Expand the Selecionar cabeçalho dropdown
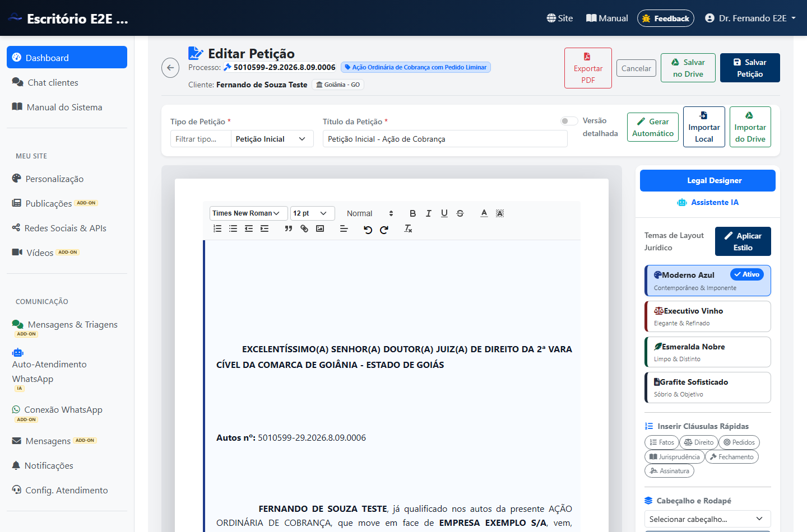This screenshot has height=532, width=807. point(708,519)
